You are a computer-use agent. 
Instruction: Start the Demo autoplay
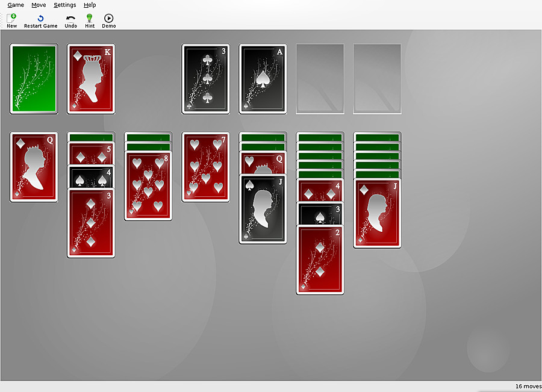pos(108,20)
